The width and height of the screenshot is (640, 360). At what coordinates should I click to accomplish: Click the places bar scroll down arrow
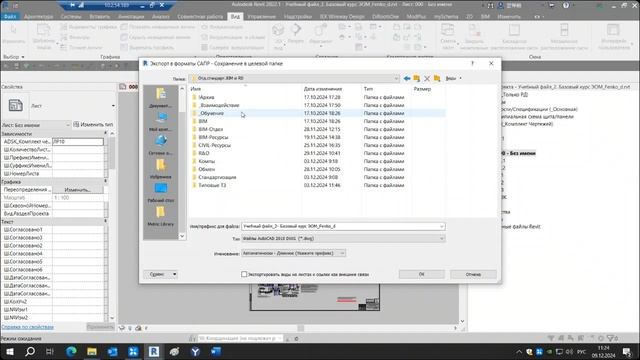pyautogui.click(x=182, y=236)
